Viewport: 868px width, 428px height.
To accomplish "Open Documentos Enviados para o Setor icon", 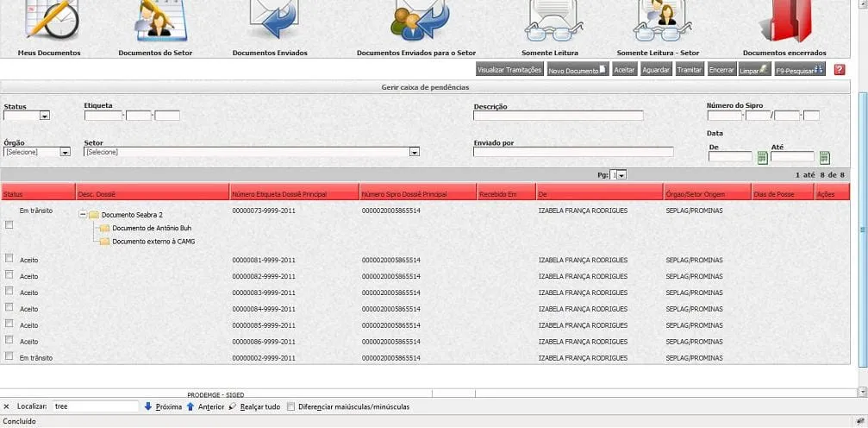I will click(421, 21).
